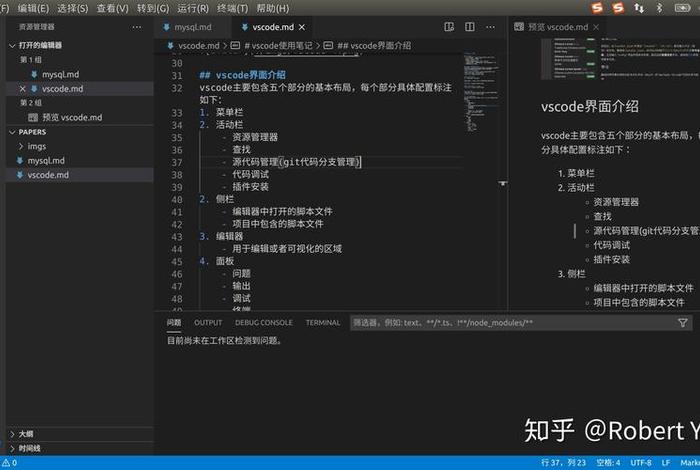Open the 终端(T) menu
Screen dimensions: 700x470
233,8
